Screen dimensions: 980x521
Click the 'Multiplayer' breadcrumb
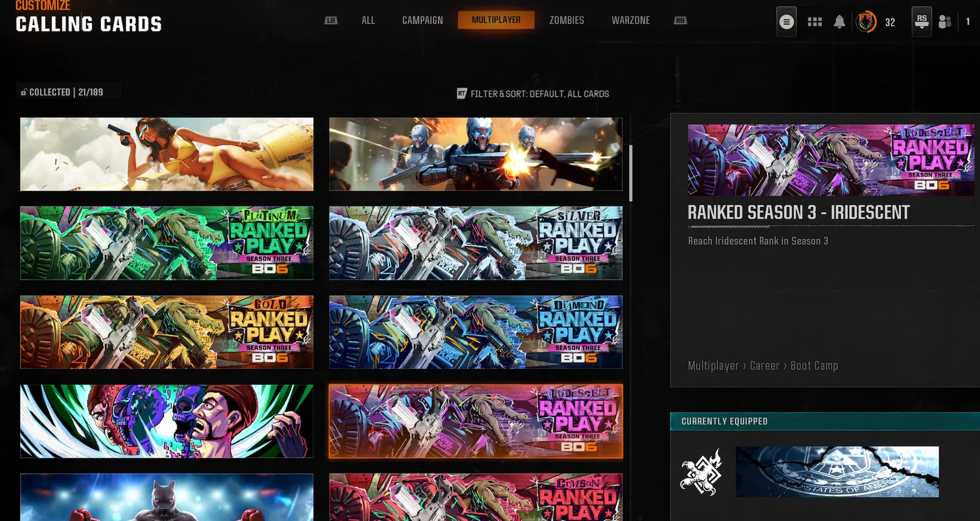click(713, 366)
